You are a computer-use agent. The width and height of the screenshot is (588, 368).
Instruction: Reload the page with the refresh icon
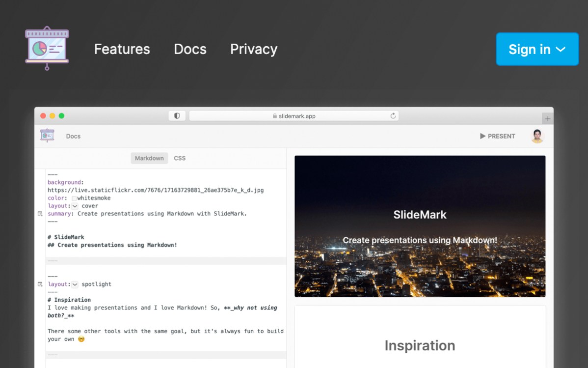[x=393, y=115]
